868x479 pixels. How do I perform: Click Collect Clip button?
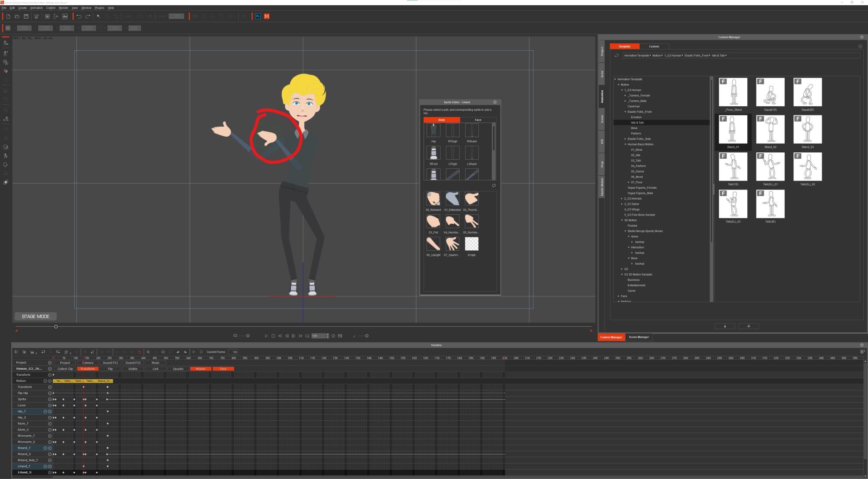tap(65, 369)
